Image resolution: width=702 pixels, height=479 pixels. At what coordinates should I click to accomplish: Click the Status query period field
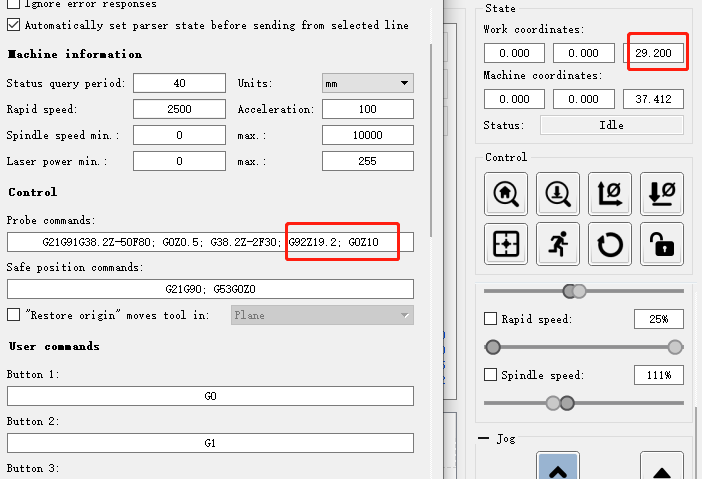click(x=179, y=83)
